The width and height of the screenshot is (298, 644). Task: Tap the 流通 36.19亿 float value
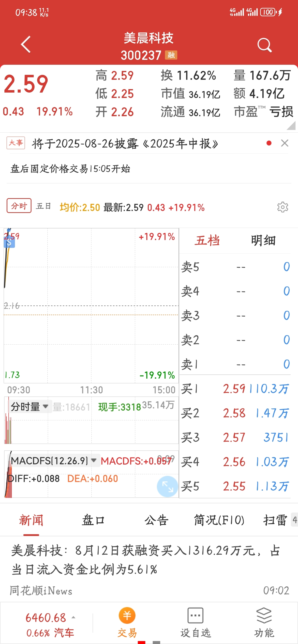[x=190, y=112]
